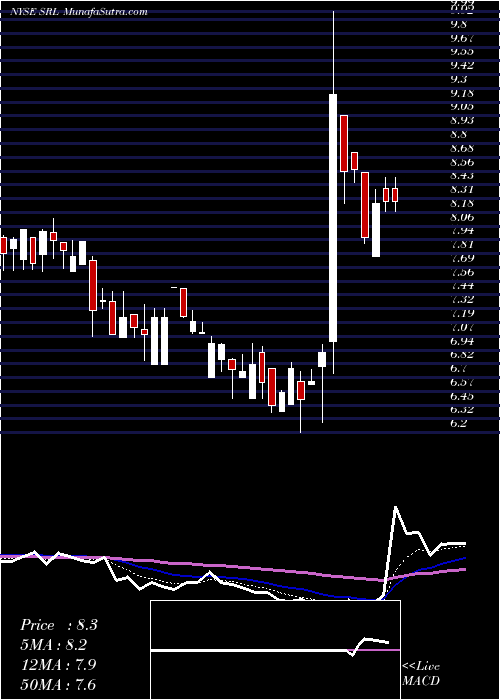Select the Price : 8.3 readout
Screen dimensions: 500x700
click(x=58, y=625)
